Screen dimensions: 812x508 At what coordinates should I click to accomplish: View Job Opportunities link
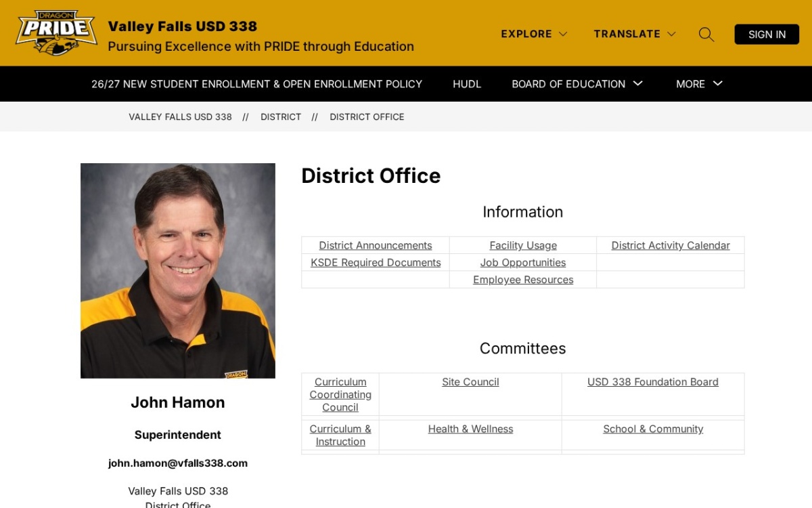(x=523, y=263)
